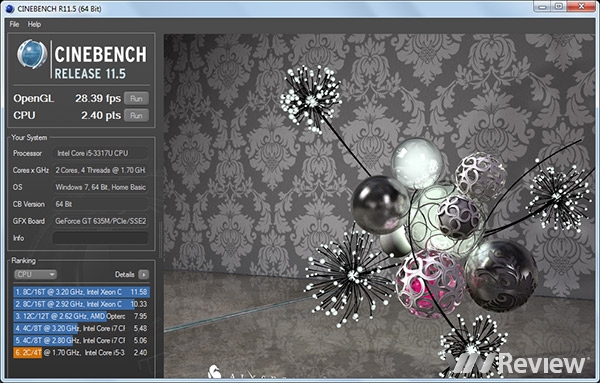Image resolution: width=600 pixels, height=383 pixels.
Task: Select ranking entry 4 Core i7 3.20 GHz
Action: click(x=81, y=328)
